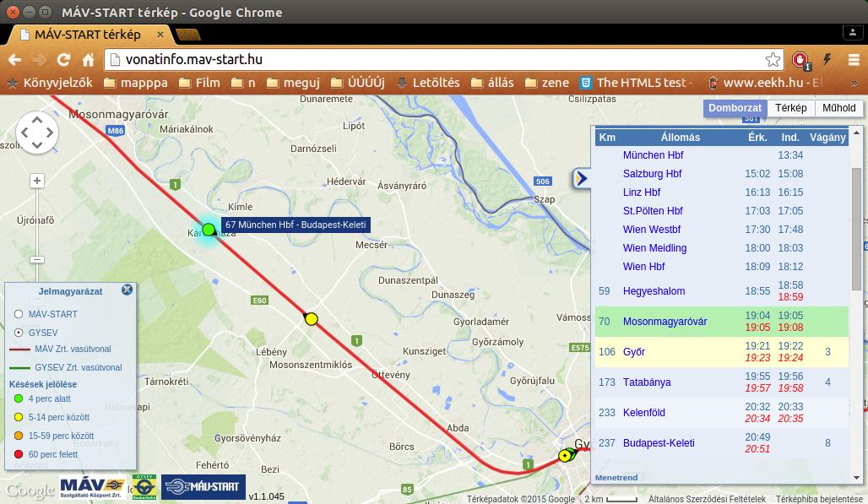This screenshot has width=868, height=504.
Task: Click the green train marker near Kimle
Action: [x=209, y=229]
